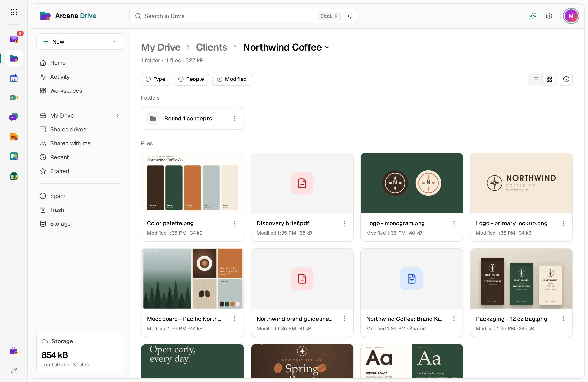Open more options for Color palette.png
The width and height of the screenshot is (588, 382).
[x=235, y=223]
